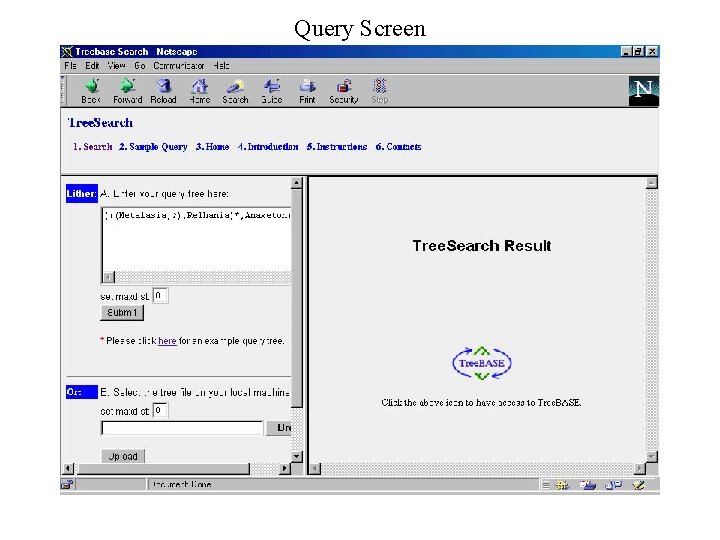The width and height of the screenshot is (720, 540).
Task: Click left frame scroll down arrow
Action: [297, 456]
